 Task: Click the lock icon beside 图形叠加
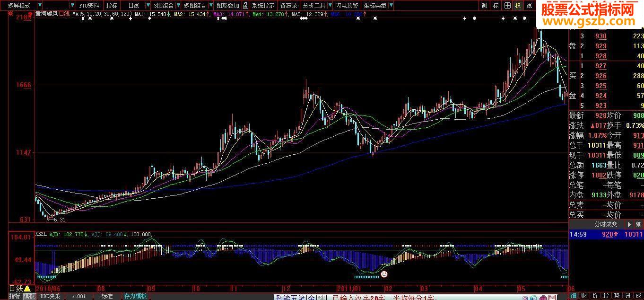[246, 6]
